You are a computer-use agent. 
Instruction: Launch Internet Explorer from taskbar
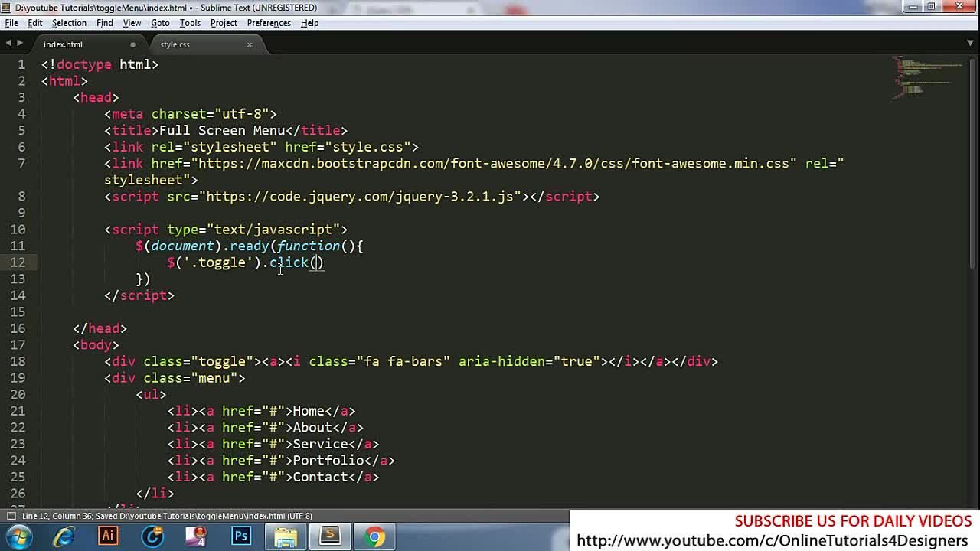[63, 536]
